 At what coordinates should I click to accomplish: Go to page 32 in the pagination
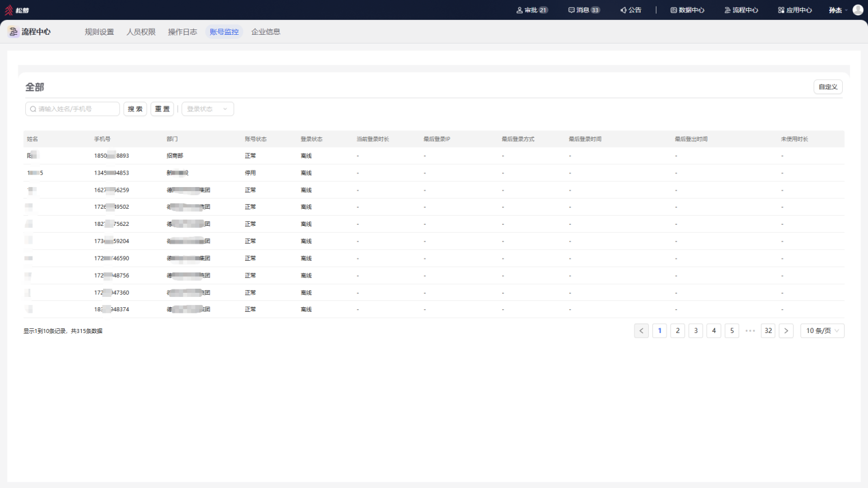point(768,330)
